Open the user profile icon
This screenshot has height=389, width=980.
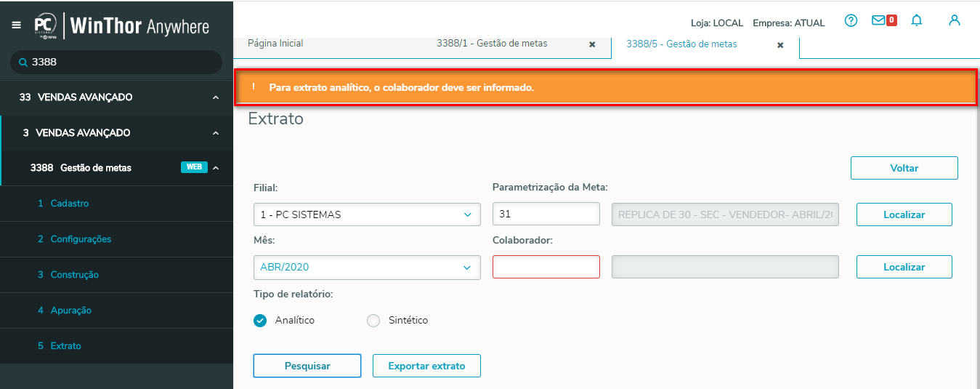pos(955,21)
